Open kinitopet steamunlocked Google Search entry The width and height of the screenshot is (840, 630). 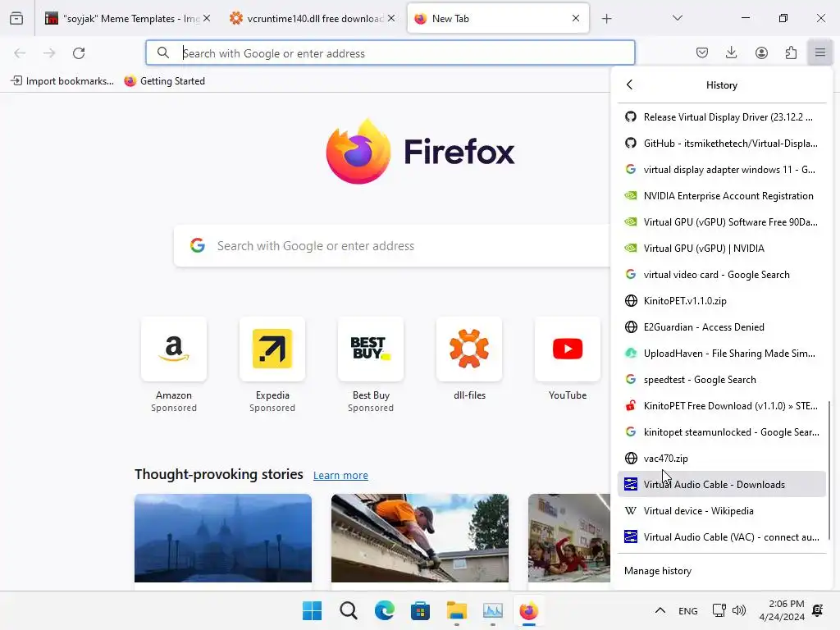tap(722, 431)
